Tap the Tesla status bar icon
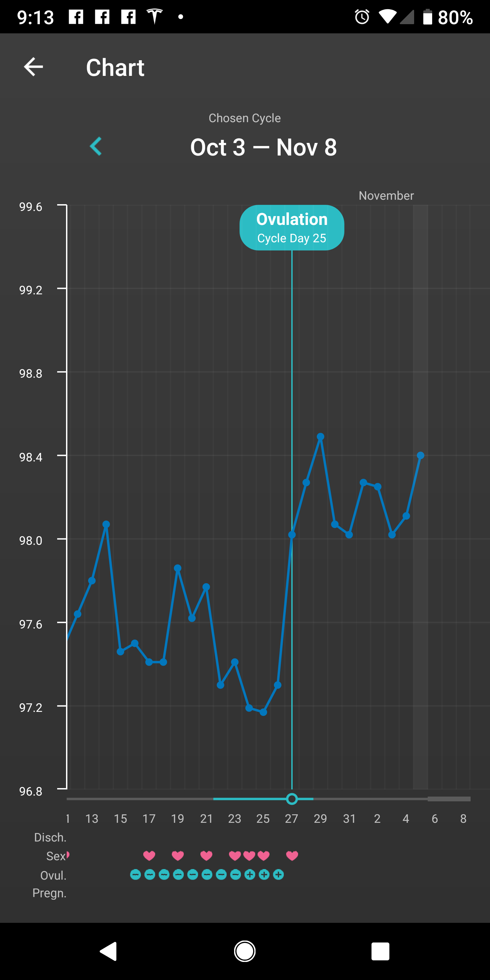Screen dimensions: 490x980 click(155, 17)
